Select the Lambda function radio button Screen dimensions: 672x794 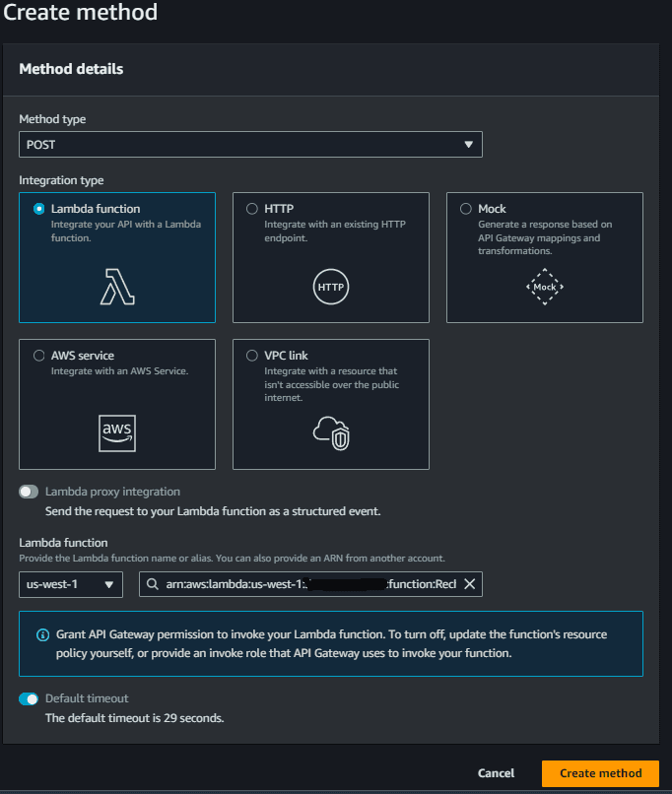click(39, 209)
